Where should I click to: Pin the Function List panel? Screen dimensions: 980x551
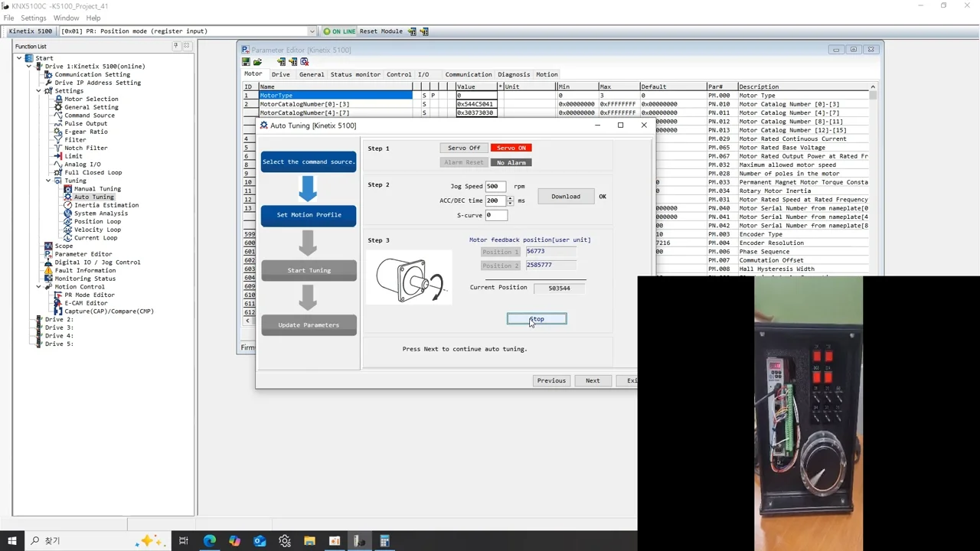click(175, 46)
